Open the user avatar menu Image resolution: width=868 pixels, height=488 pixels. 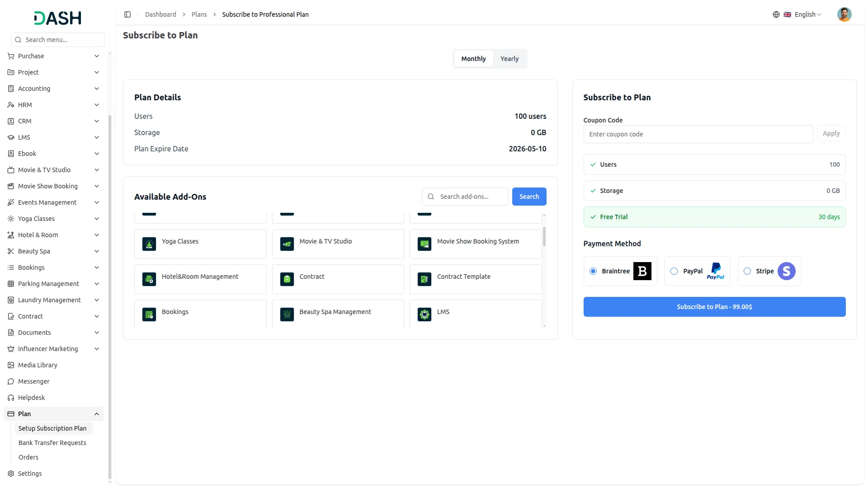(x=844, y=14)
